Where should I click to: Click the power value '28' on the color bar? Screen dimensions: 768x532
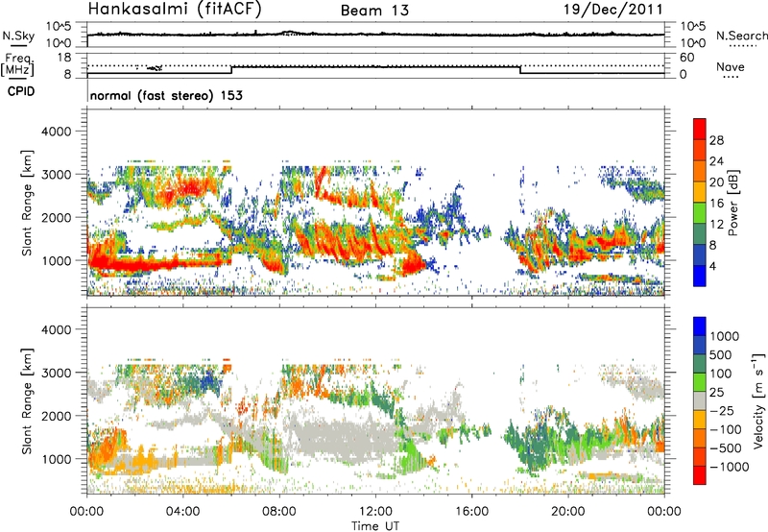pos(716,140)
